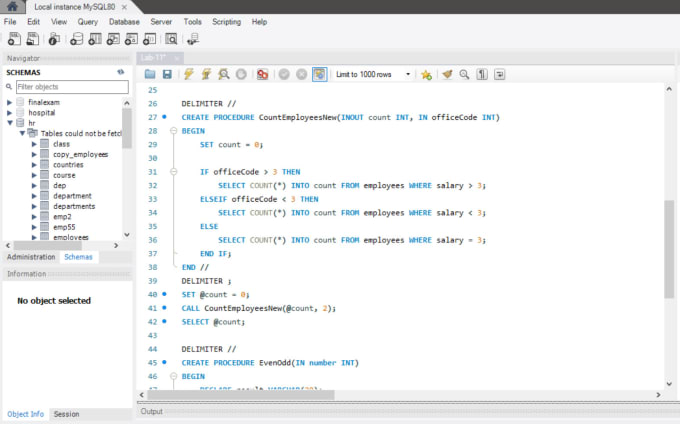Expand the departments table
The height and width of the screenshot is (424, 680).
(x=34, y=206)
